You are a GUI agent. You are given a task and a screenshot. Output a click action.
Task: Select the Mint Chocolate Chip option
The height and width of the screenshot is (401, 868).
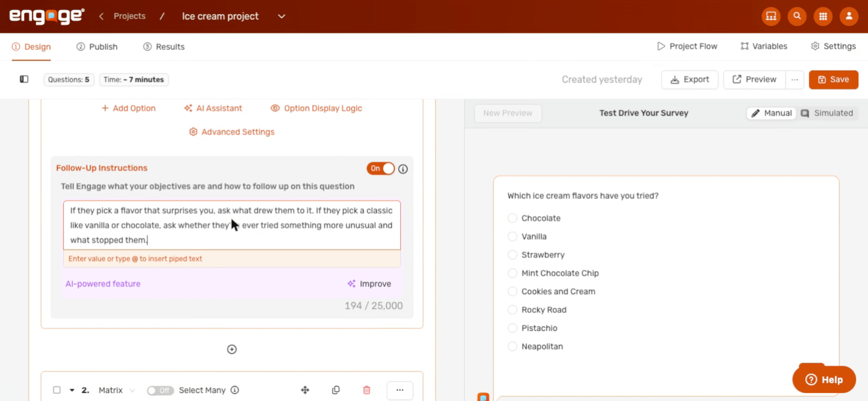point(512,273)
